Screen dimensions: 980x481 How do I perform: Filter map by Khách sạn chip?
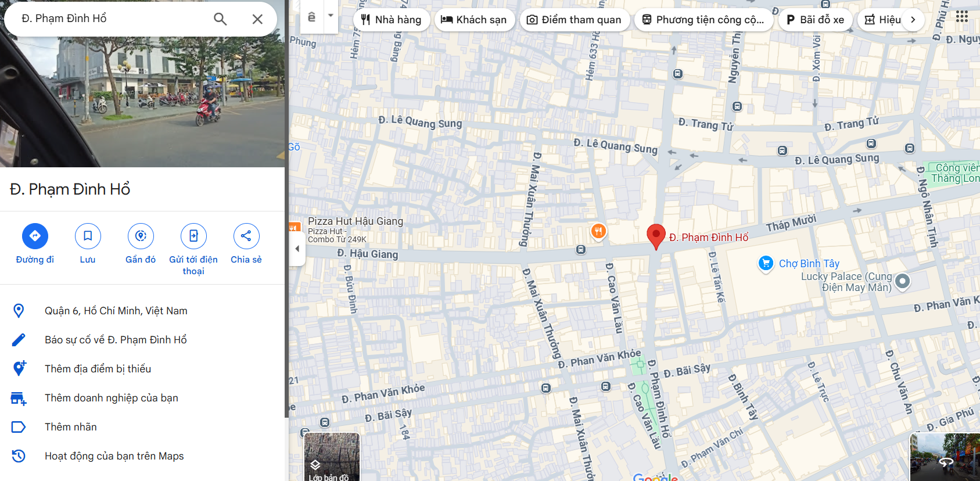pos(474,20)
